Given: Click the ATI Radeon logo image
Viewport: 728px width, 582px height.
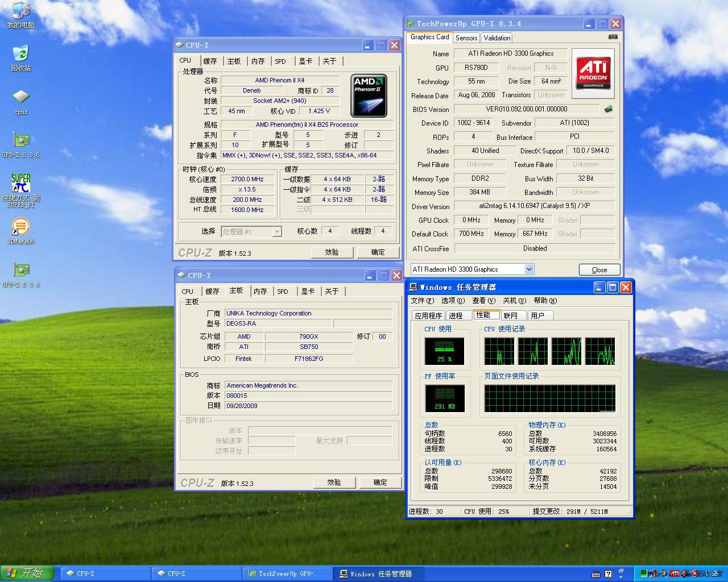Looking at the screenshot, I should (x=593, y=73).
